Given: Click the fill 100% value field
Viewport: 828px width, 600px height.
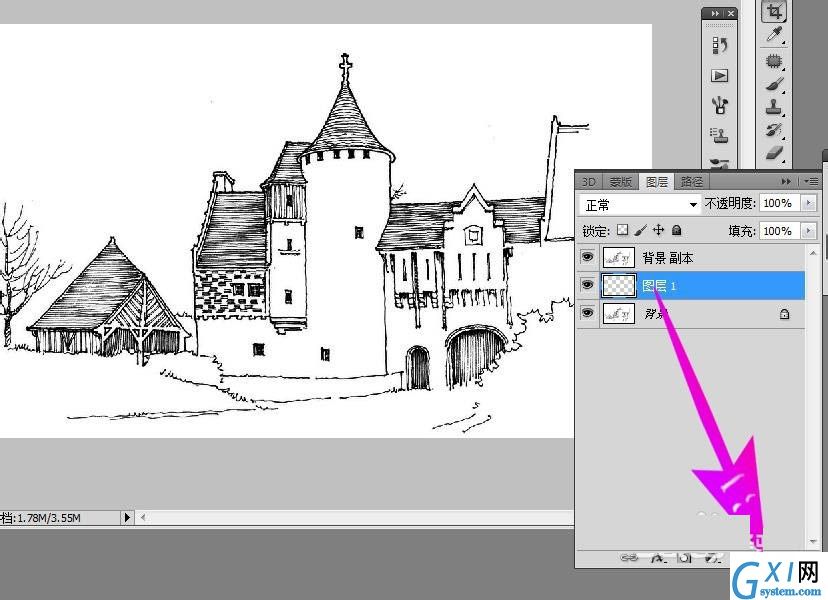Looking at the screenshot, I should (779, 231).
